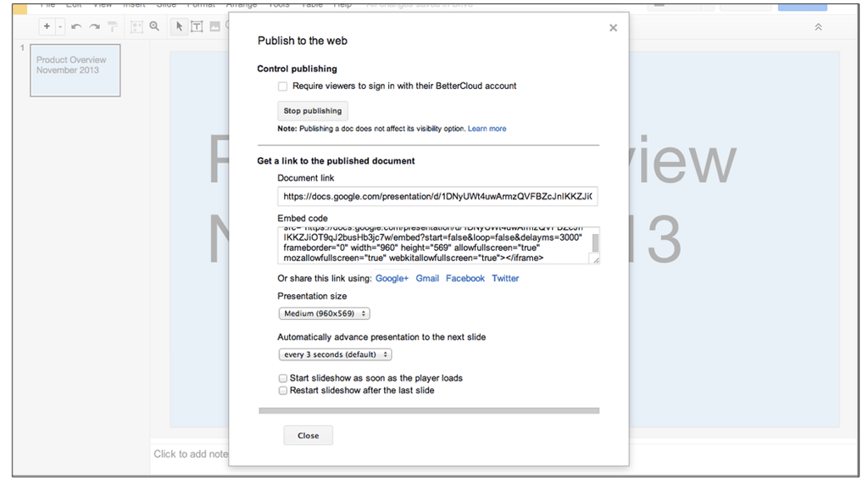
Task: Click the zoom magnifier tool
Action: point(154,26)
